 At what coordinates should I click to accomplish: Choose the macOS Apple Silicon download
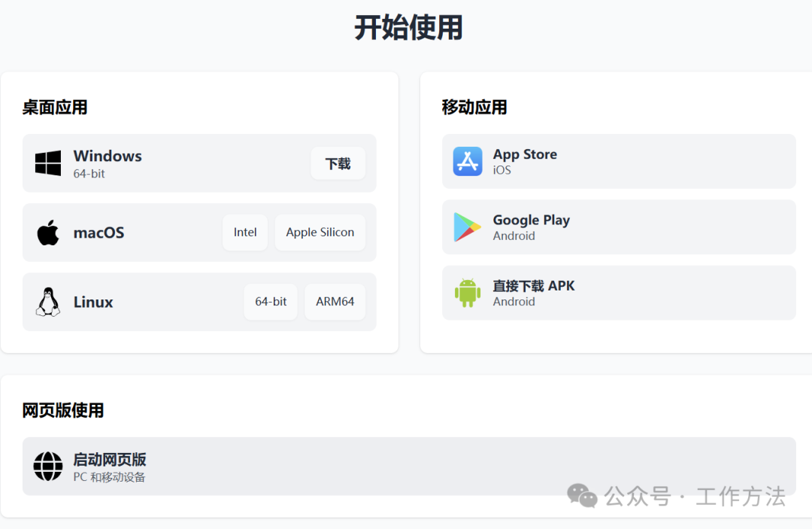(x=320, y=233)
